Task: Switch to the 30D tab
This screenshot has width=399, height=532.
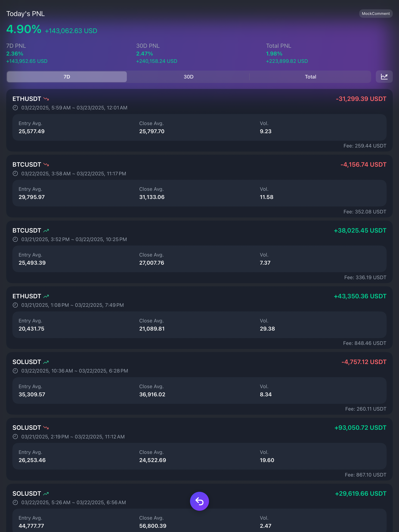Action: pyautogui.click(x=188, y=77)
